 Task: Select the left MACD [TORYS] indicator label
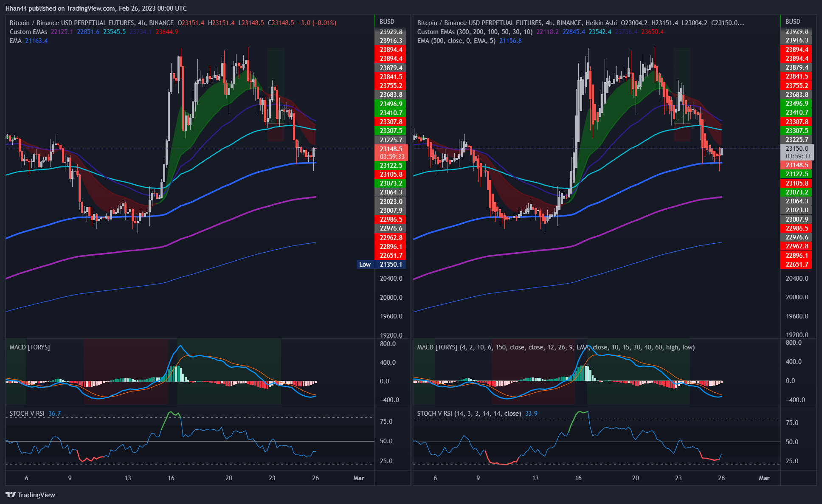(30, 347)
